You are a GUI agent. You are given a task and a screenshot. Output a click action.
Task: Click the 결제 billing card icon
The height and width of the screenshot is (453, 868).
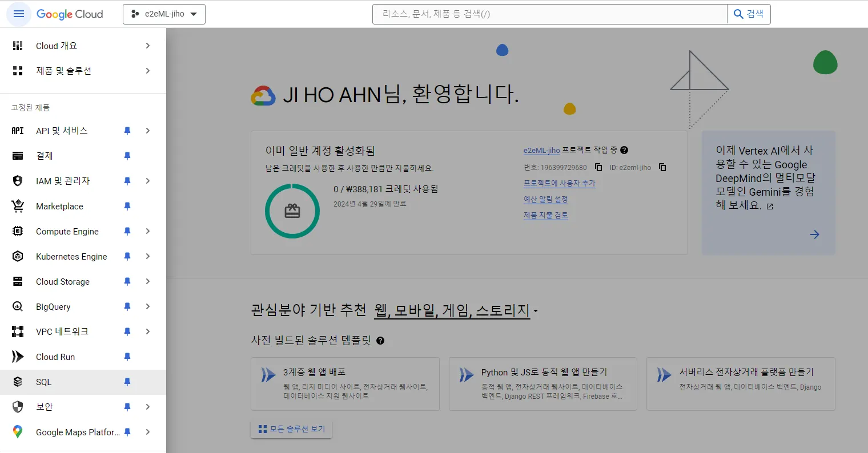click(18, 156)
